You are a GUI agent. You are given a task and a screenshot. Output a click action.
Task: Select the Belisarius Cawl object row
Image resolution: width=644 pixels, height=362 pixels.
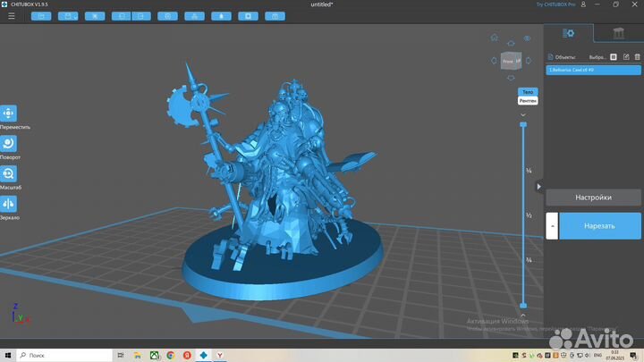[594, 71]
